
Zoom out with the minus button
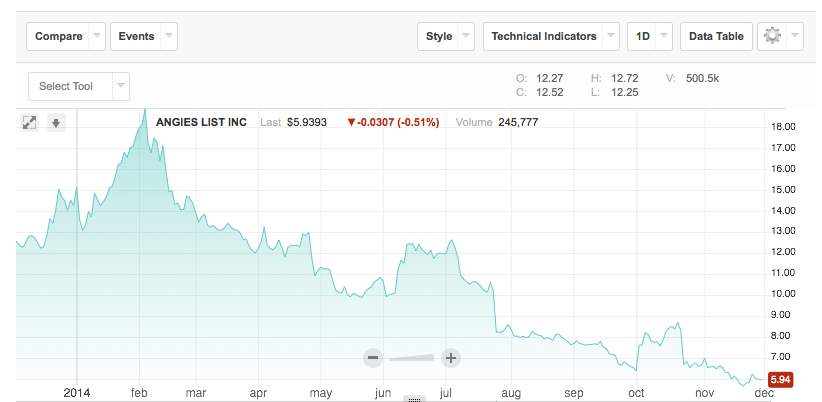pos(373,357)
